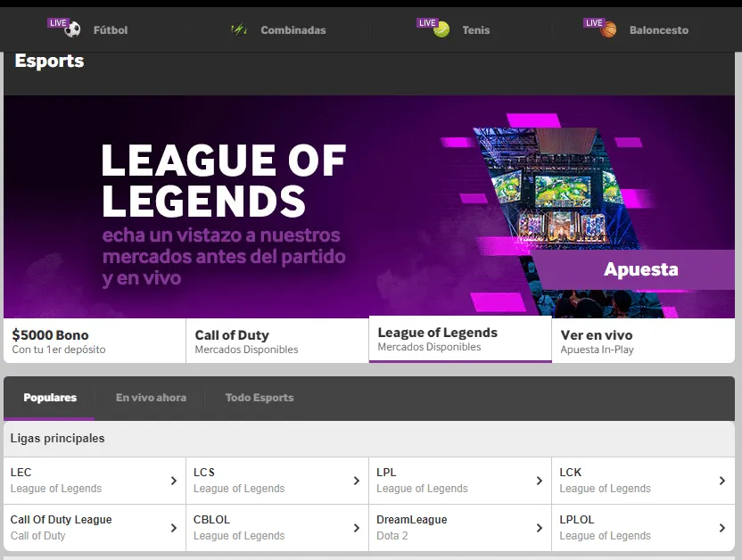Switch to the Populares tab
742x560 pixels.
50,398
